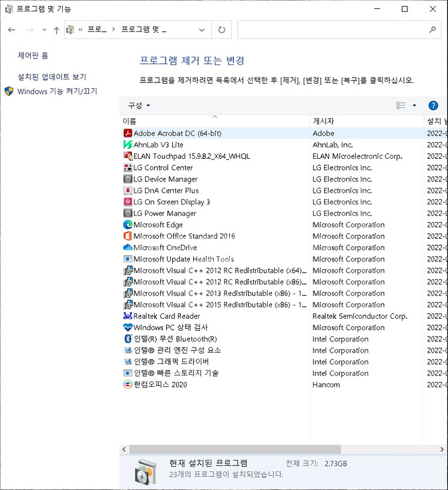Open the 구성 dropdown menu
Image resolution: width=448 pixels, height=490 pixels.
139,106
